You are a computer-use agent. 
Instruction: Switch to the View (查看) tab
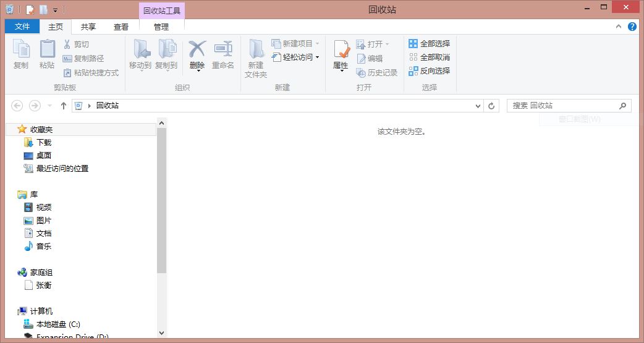coord(121,27)
